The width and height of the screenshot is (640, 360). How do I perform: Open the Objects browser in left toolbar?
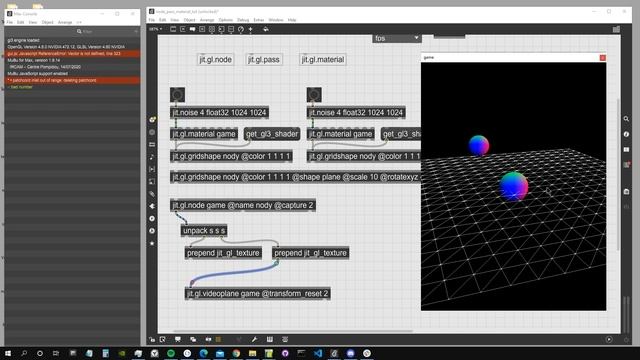152,120
